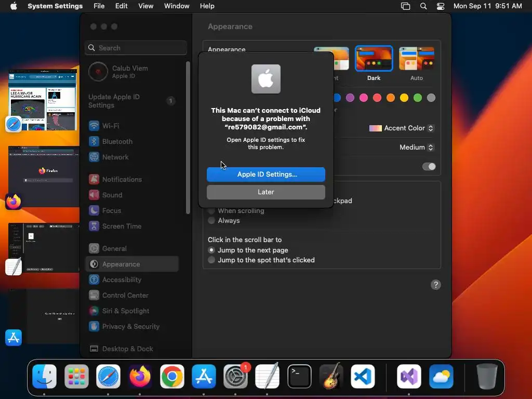Toggle the wallpaper tinting switch

[x=429, y=167]
